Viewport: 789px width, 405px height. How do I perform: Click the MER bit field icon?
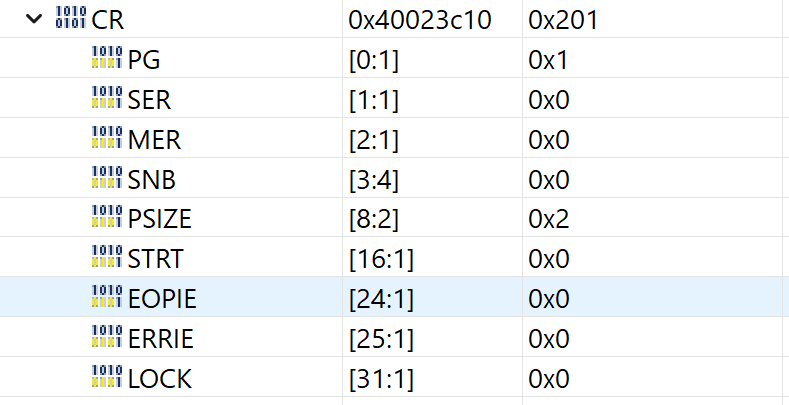pyautogui.click(x=106, y=139)
